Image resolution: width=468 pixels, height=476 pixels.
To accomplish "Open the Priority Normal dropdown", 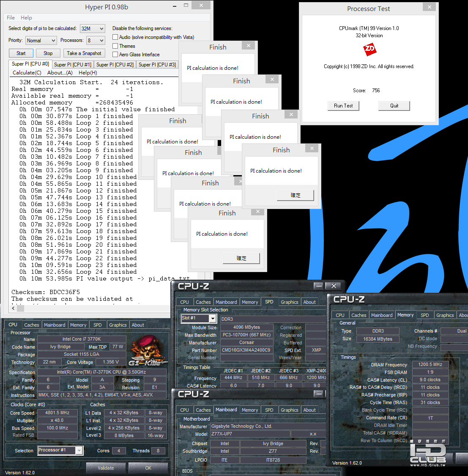I will [x=41, y=40].
